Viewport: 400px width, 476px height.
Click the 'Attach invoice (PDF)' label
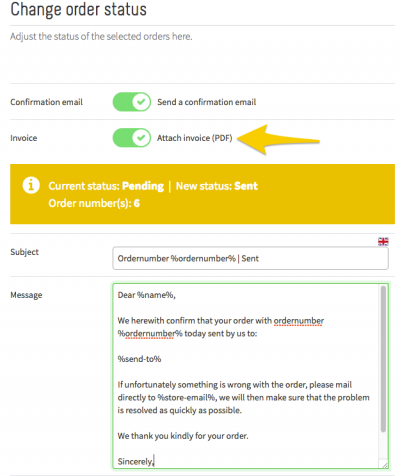click(195, 138)
